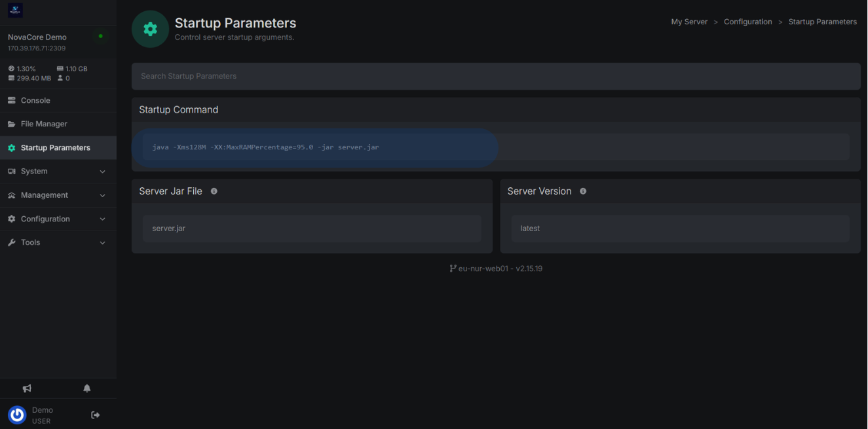Click the Server Jar File info icon
868x429 pixels.
[214, 191]
